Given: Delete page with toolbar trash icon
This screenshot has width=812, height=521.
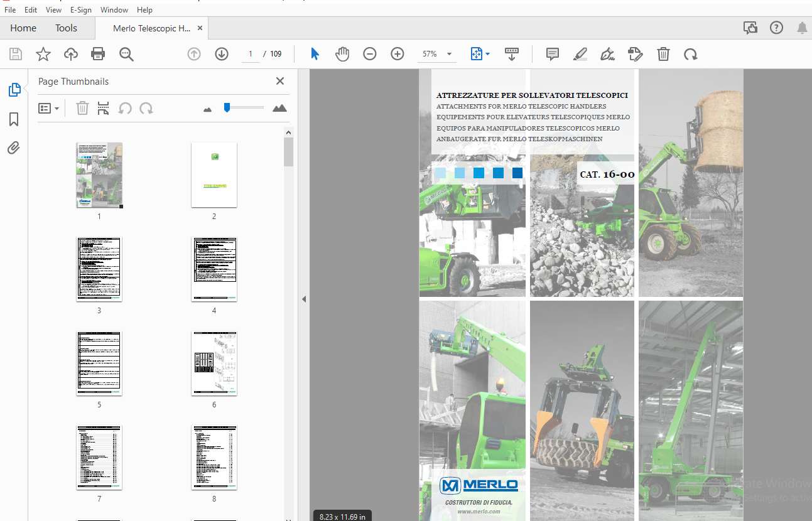Looking at the screenshot, I should 663,54.
